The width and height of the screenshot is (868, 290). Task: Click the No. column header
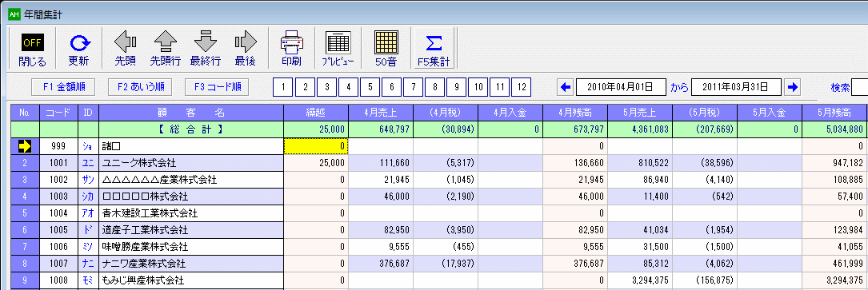tap(24, 113)
